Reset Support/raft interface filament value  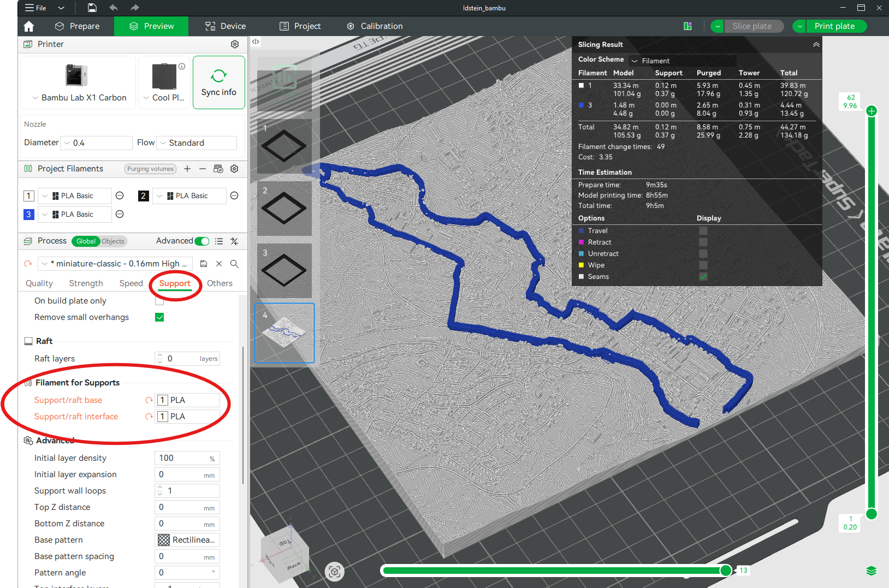click(149, 417)
